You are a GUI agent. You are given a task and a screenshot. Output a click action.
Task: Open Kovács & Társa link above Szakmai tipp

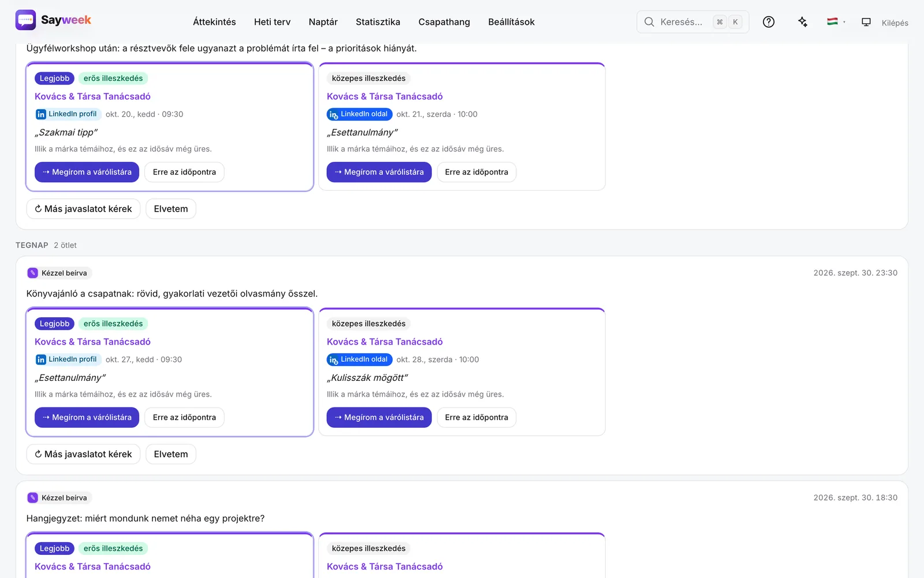(92, 97)
